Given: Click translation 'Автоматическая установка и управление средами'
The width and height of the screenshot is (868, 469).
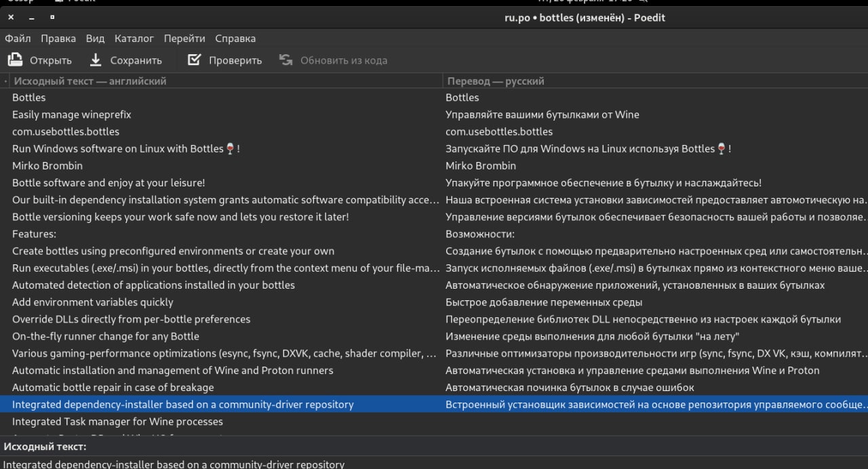Looking at the screenshot, I should [633, 370].
